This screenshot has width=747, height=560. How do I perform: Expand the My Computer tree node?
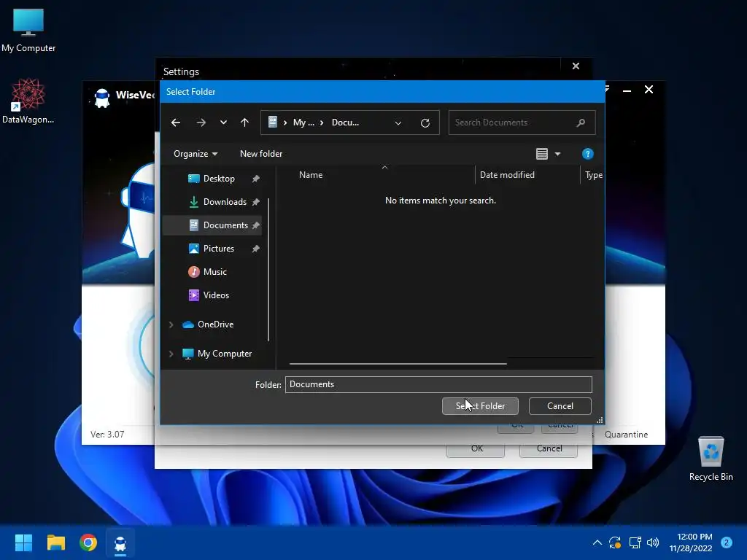tap(171, 354)
